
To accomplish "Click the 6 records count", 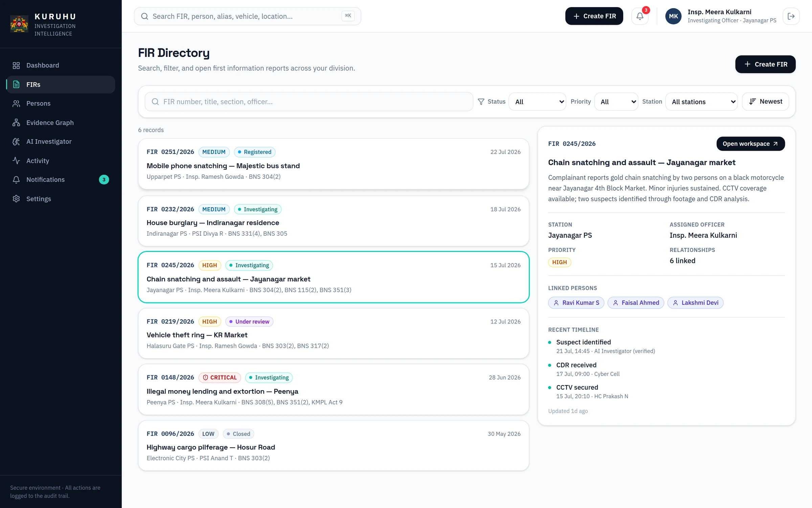I will 151,130.
